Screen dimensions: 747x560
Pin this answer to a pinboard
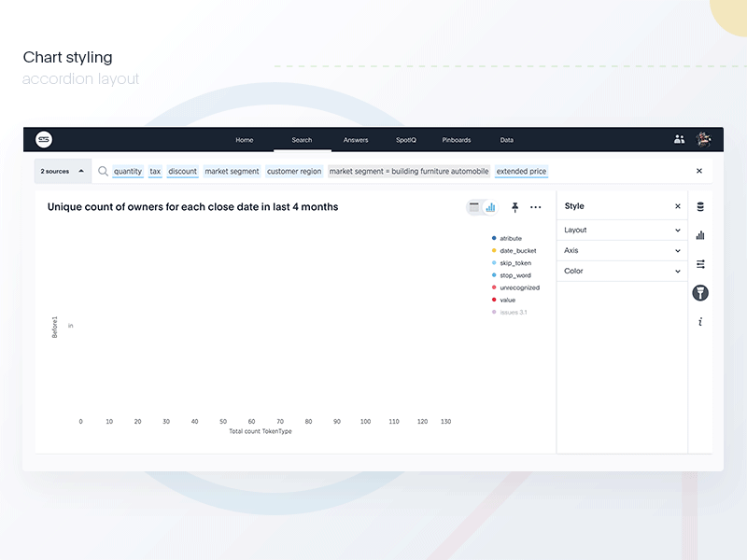(x=514, y=207)
